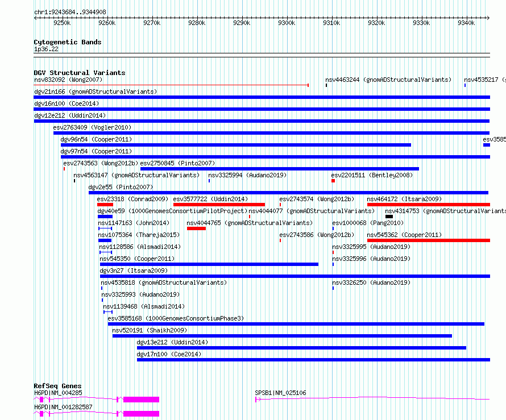Click nsv4535818 gnomAD variant label
The image size is (506, 420).
coord(164,282)
